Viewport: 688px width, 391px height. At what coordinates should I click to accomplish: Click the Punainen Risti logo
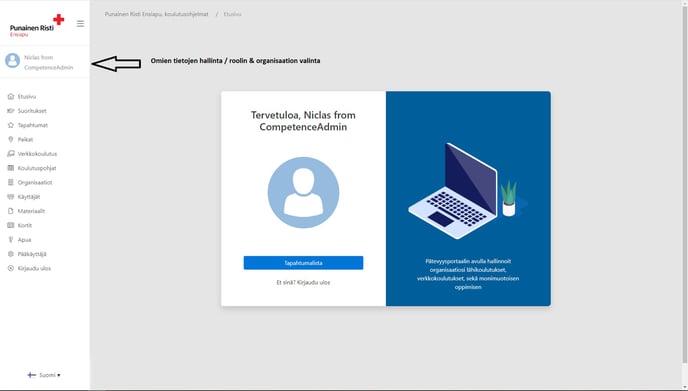point(37,25)
